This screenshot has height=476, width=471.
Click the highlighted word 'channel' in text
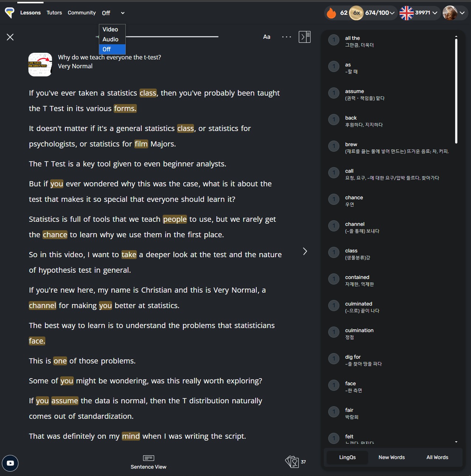click(43, 306)
